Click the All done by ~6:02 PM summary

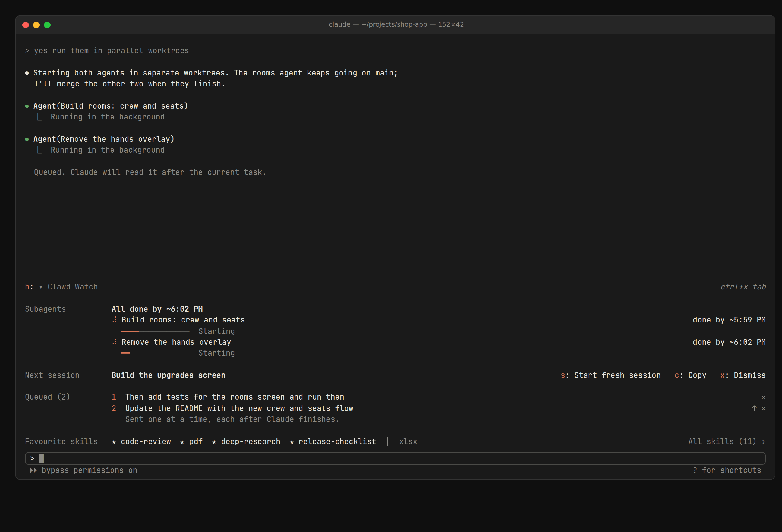(x=157, y=309)
